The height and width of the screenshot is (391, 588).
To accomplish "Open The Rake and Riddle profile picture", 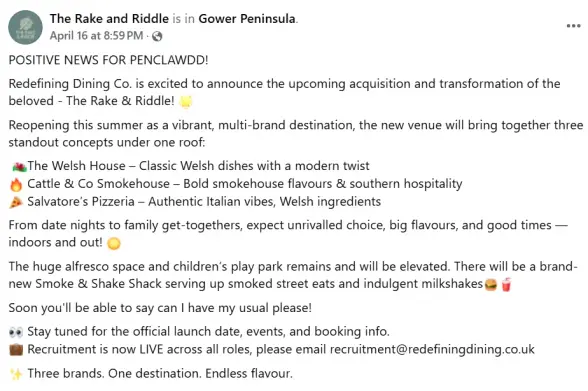I will 26,27.
